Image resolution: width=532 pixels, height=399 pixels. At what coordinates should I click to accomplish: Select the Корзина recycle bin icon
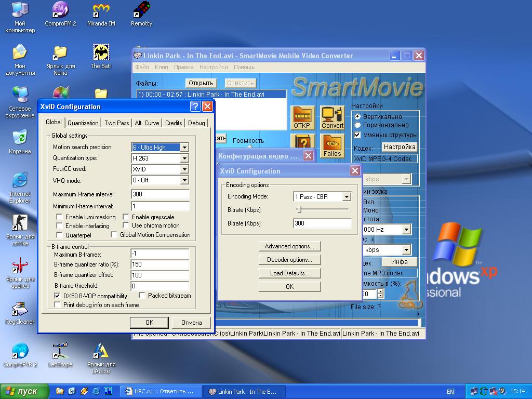[20, 141]
